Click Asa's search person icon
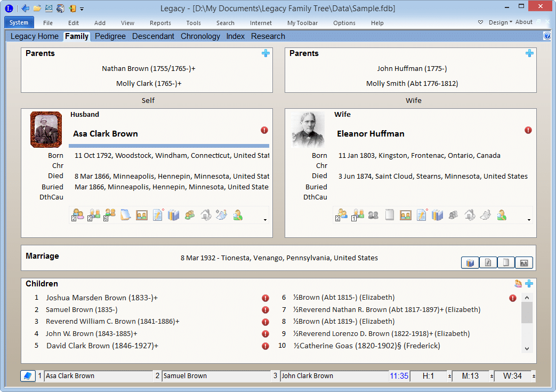This screenshot has width=556, height=392. coord(238,215)
